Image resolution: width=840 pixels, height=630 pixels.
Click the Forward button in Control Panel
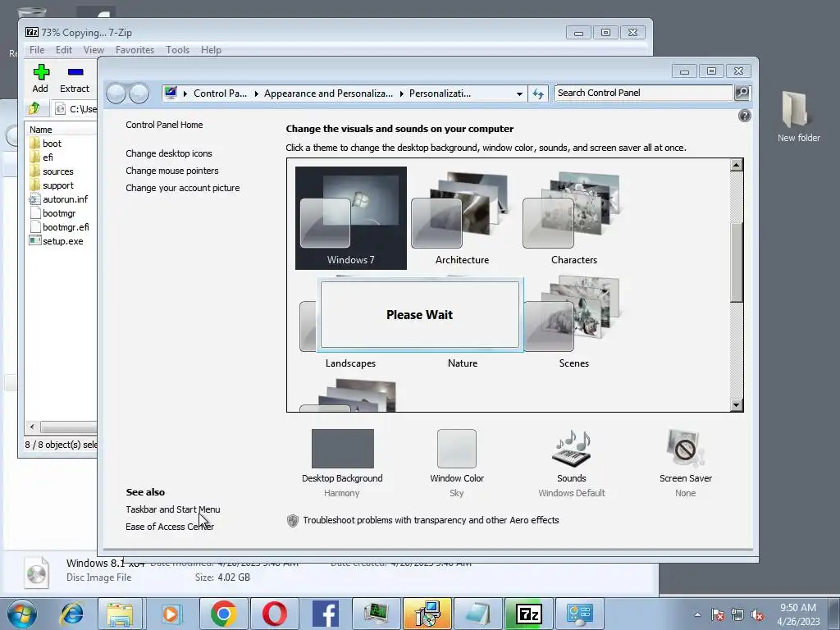tap(139, 94)
